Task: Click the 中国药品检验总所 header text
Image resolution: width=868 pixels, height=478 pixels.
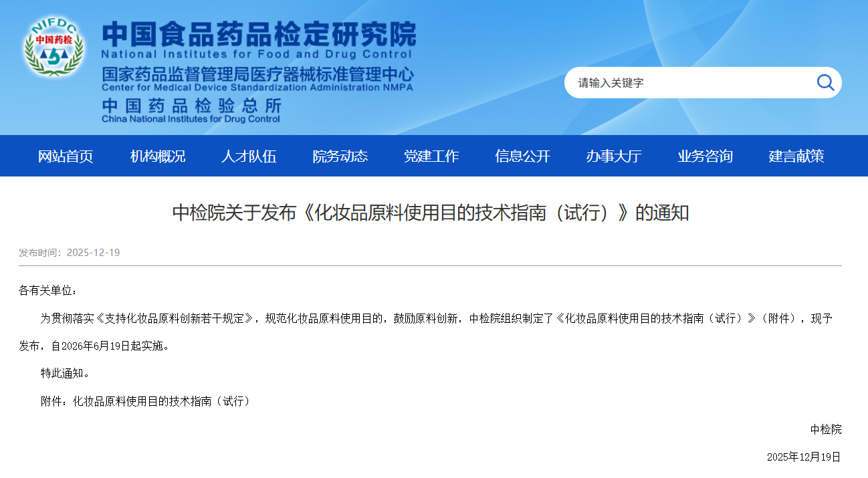Action: tap(191, 106)
